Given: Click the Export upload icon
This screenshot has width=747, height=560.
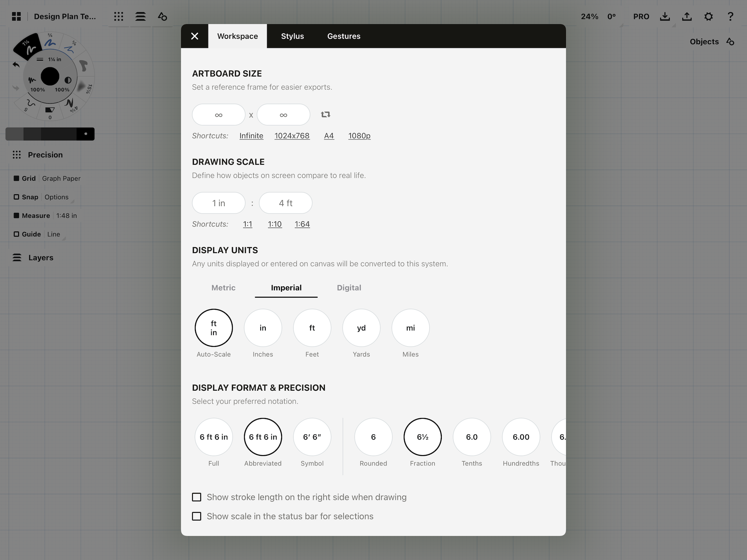Looking at the screenshot, I should [x=687, y=16].
